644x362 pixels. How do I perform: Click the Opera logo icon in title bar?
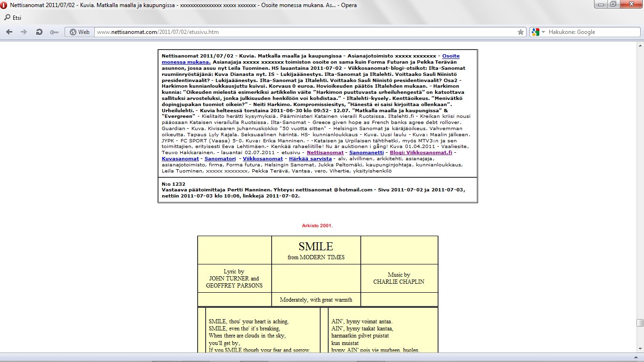click(4, 5)
